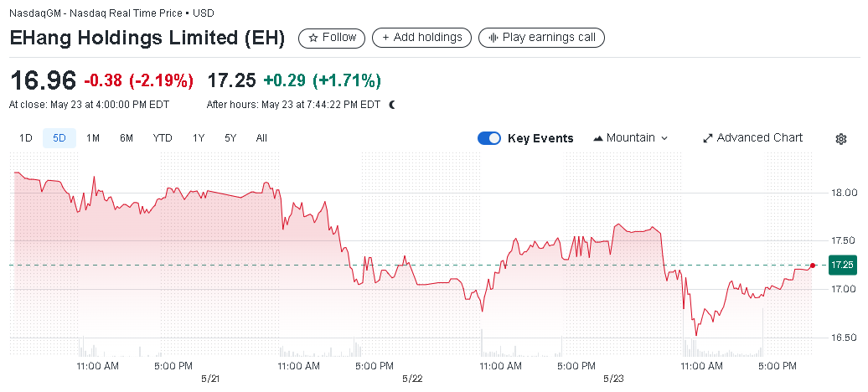Select the 1Y time range
Viewport: 868px width, 392px height.
tap(199, 138)
